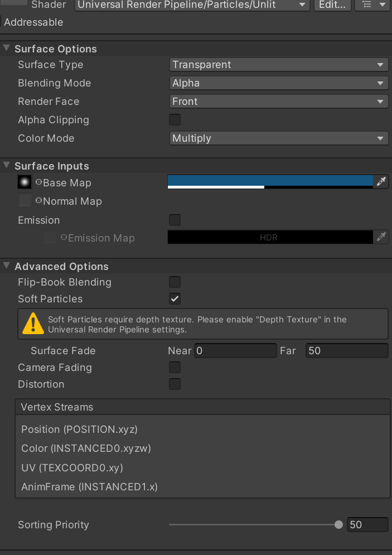Image resolution: width=392 pixels, height=555 pixels.
Task: Collapse the Surface Options section
Action: point(6,49)
